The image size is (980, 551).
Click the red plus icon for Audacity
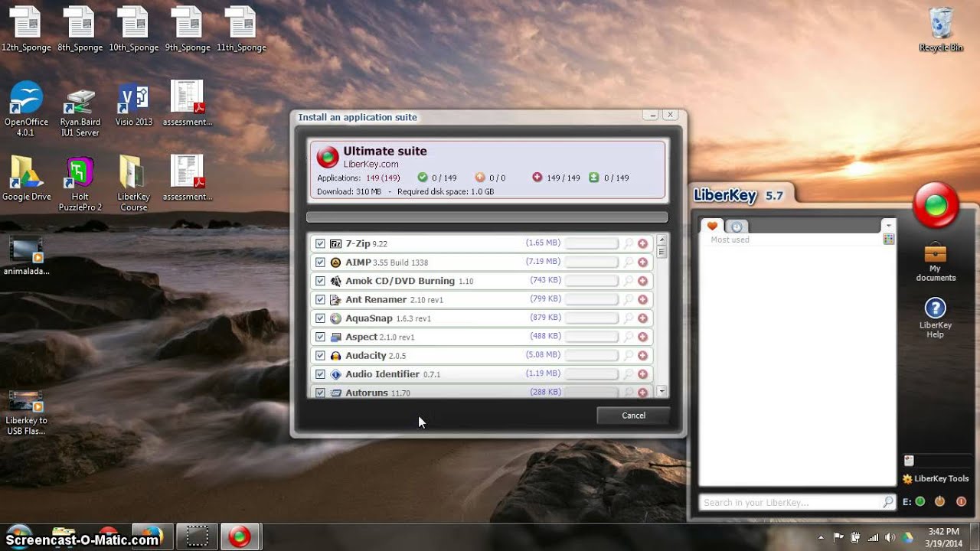[642, 356]
